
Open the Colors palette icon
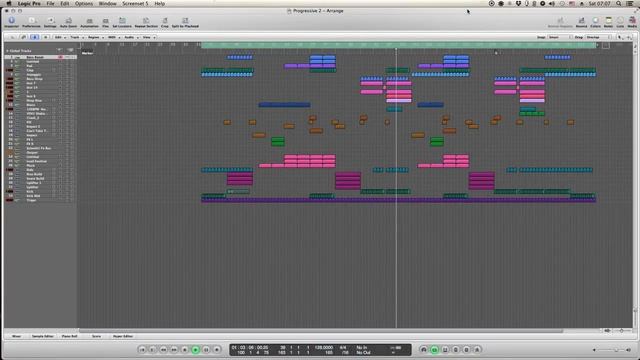(x=596, y=22)
